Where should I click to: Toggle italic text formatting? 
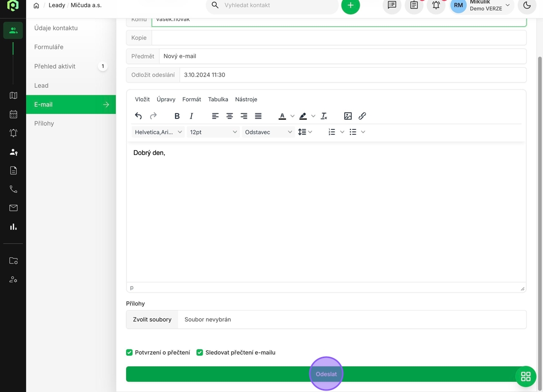tap(192, 116)
